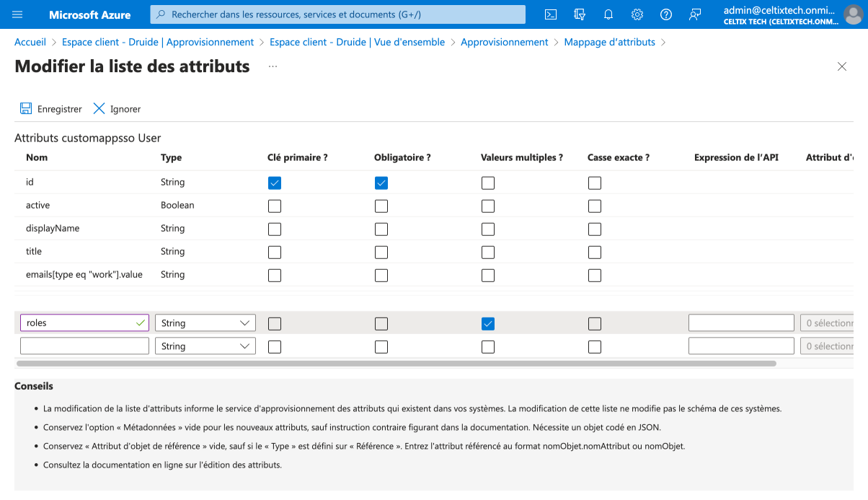Check Obligatoire for the roles row
868x500 pixels.
[381, 323]
